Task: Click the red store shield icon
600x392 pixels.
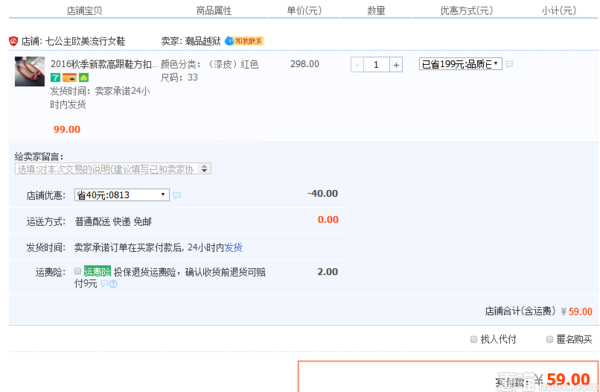Action: (x=13, y=41)
